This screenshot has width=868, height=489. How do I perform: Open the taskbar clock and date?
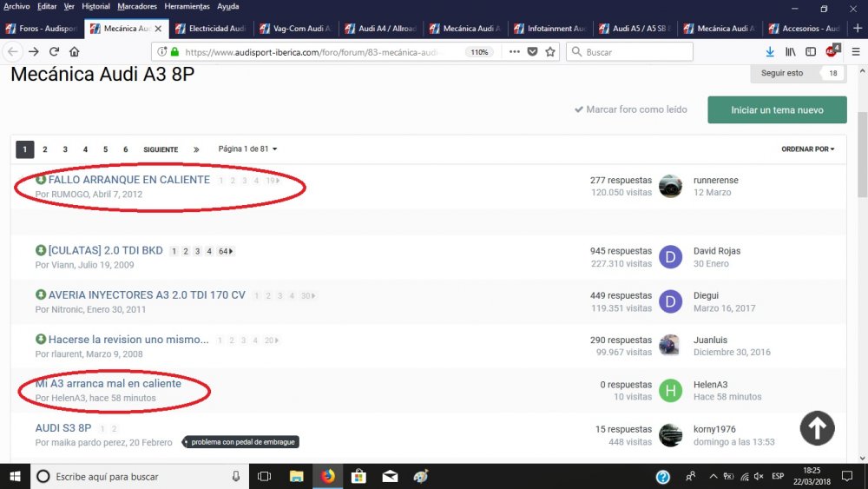click(812, 476)
